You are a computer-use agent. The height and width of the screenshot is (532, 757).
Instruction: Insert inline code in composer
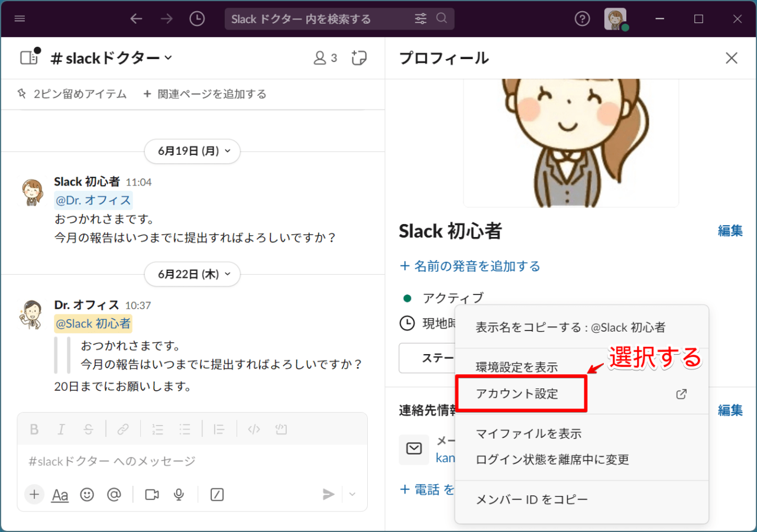point(254,429)
